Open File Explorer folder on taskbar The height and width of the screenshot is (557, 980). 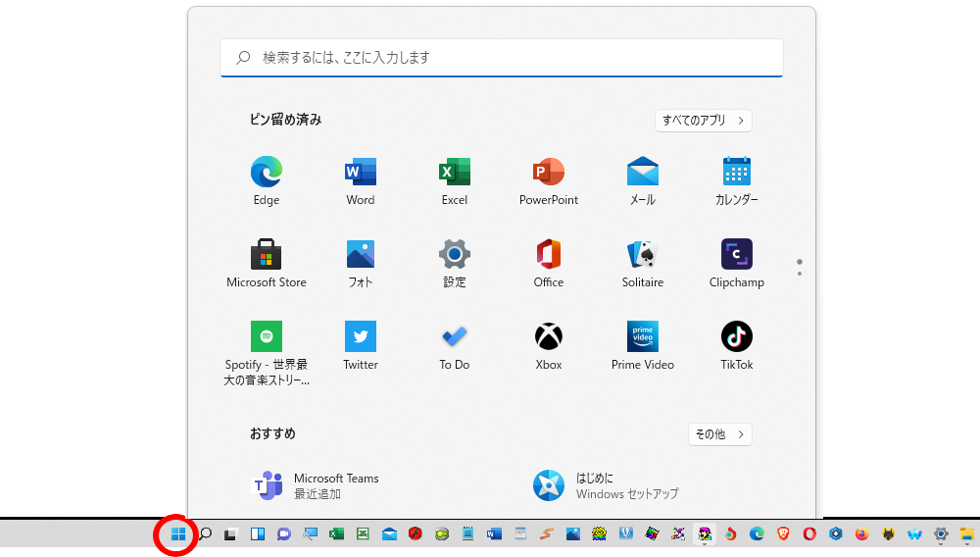click(x=967, y=533)
